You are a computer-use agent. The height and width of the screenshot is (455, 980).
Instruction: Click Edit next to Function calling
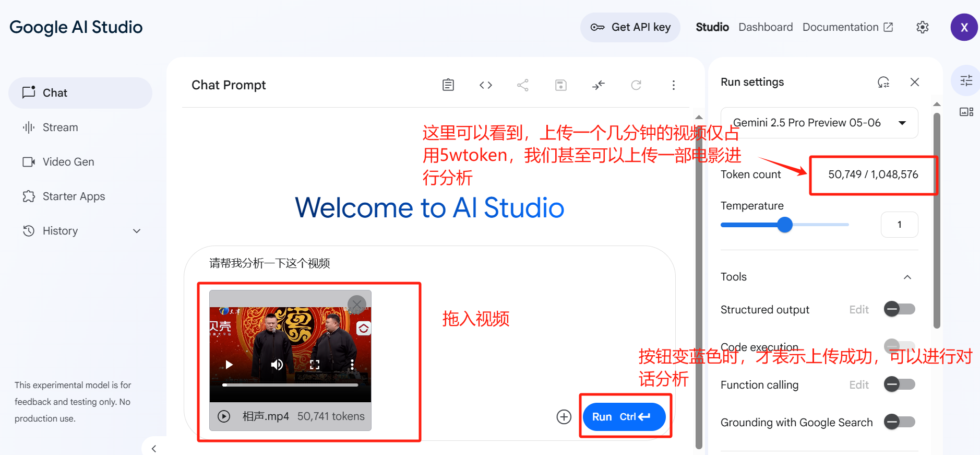pyautogui.click(x=859, y=385)
